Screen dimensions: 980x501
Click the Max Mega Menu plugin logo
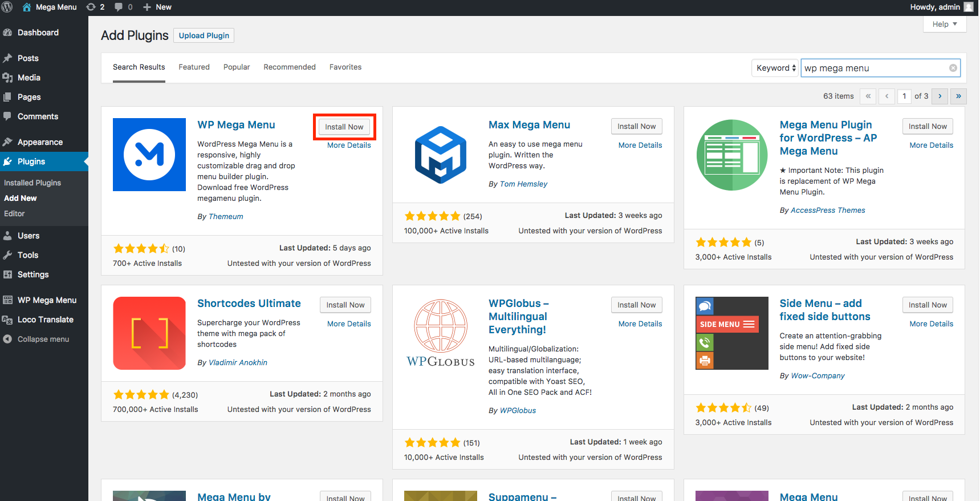click(x=441, y=155)
